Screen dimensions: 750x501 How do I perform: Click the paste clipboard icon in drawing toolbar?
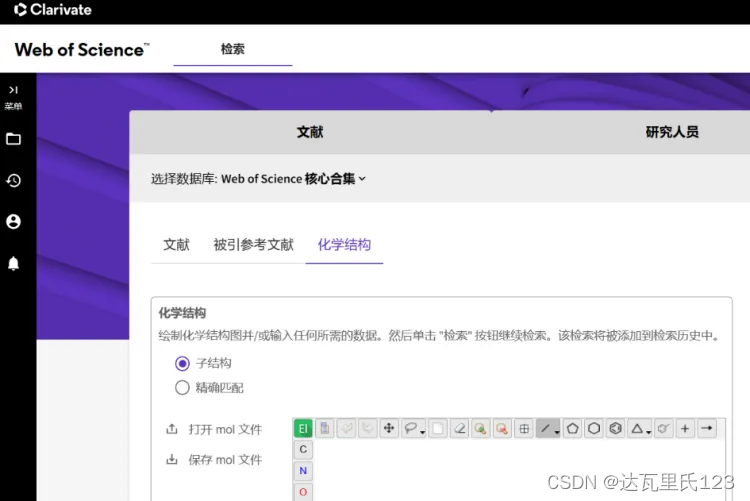tap(325, 428)
